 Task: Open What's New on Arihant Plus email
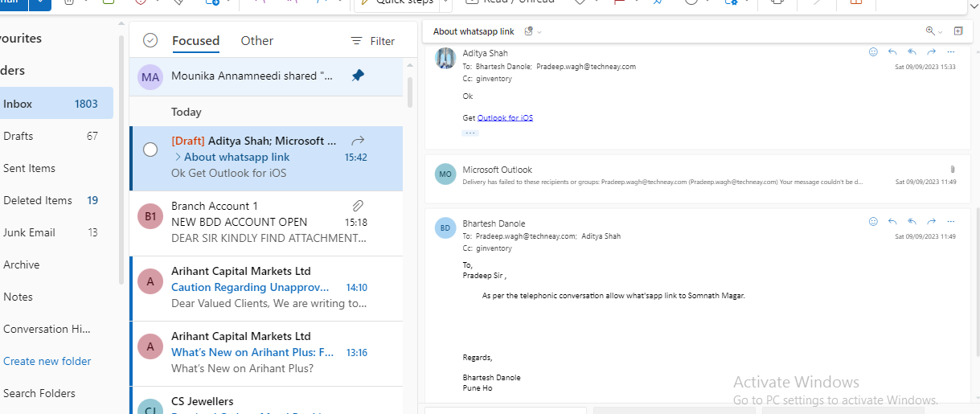click(x=266, y=353)
